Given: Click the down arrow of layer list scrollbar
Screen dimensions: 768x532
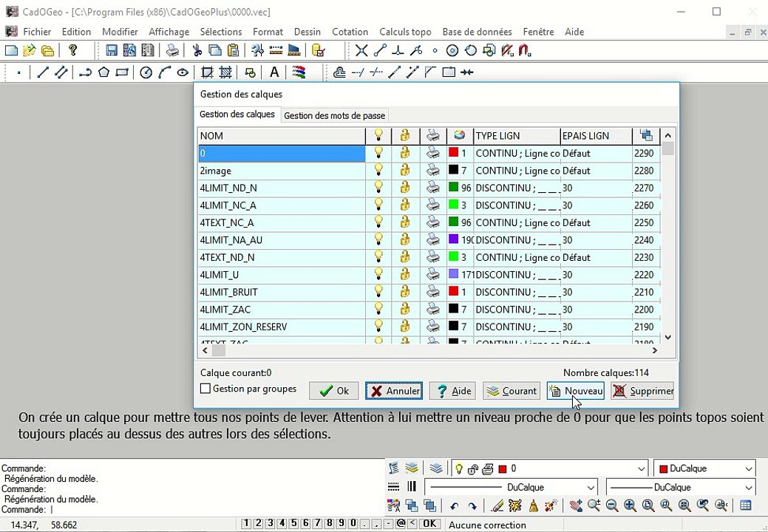Looking at the screenshot, I should click(667, 337).
